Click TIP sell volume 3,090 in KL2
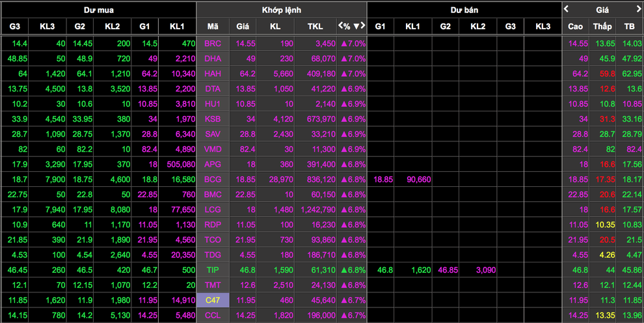This screenshot has width=644, height=323. [477, 269]
